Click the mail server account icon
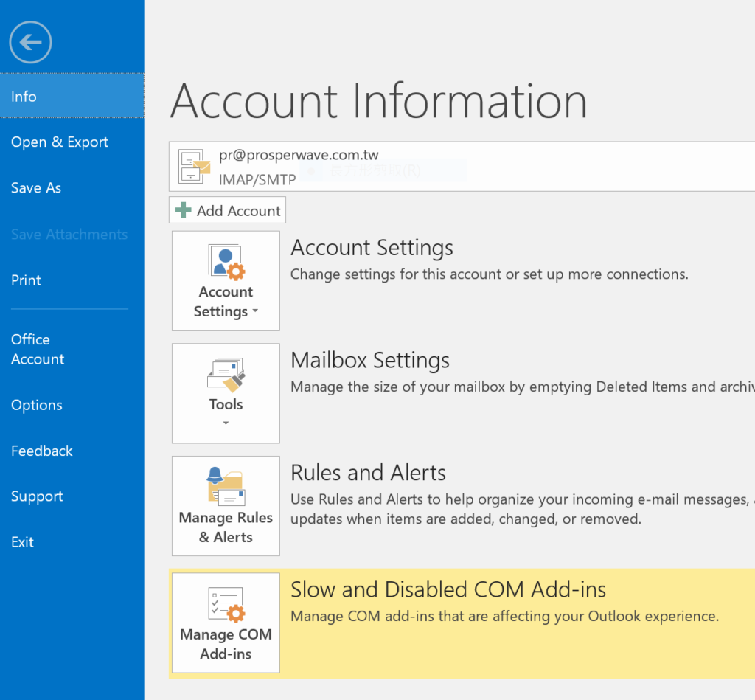 [194, 167]
